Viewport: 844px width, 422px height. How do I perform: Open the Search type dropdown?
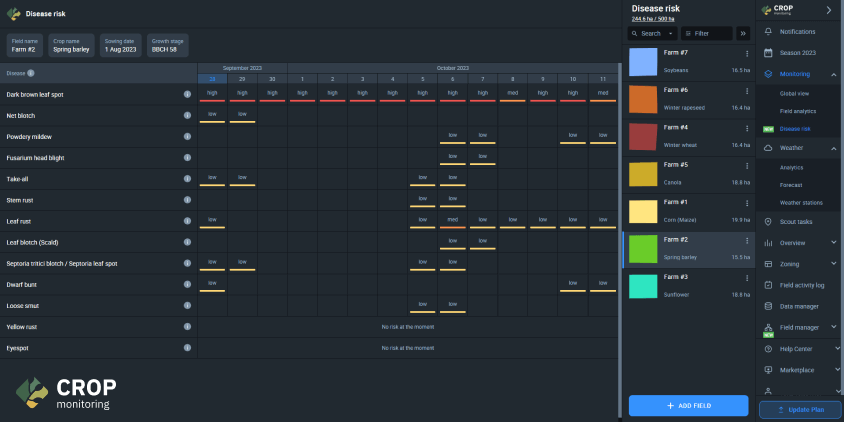click(x=671, y=33)
